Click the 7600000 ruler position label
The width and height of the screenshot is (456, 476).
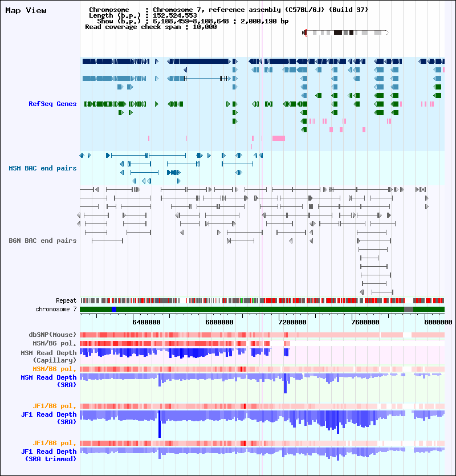[365, 322]
